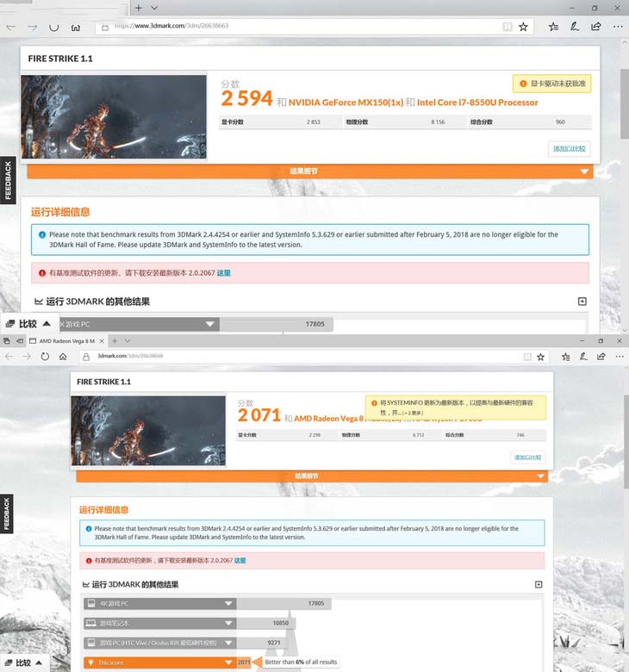Open reading view in bottom browser
The width and height of the screenshot is (629, 672).
527,357
